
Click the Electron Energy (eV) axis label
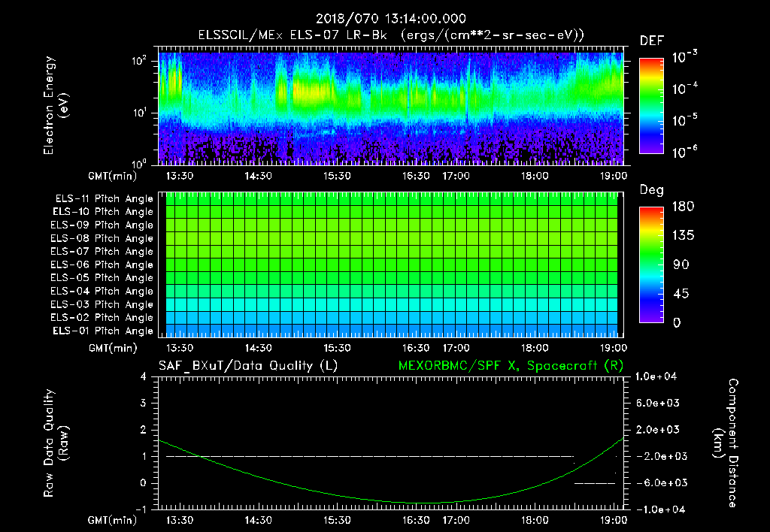[56, 105]
